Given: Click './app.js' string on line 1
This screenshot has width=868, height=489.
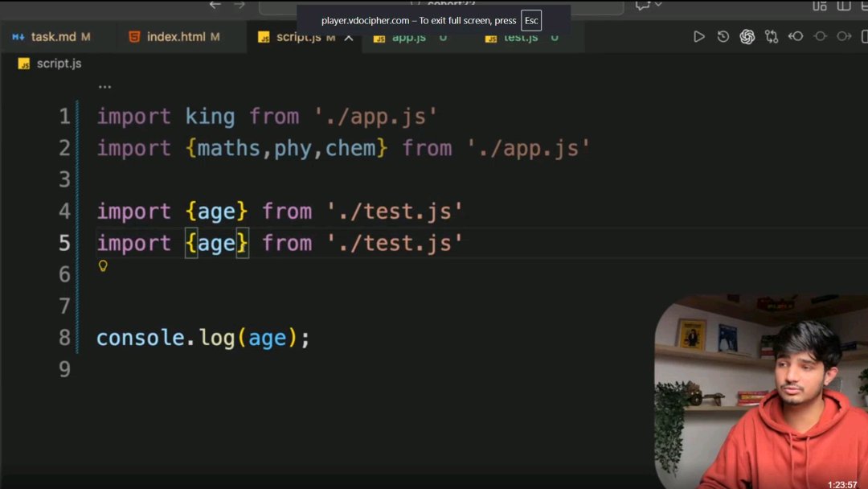Looking at the screenshot, I should [x=375, y=117].
